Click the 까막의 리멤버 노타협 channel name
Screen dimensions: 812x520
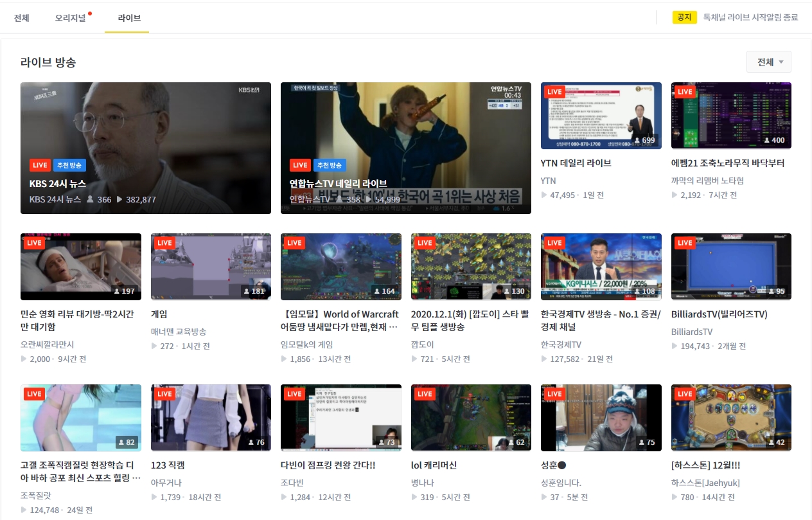(707, 181)
